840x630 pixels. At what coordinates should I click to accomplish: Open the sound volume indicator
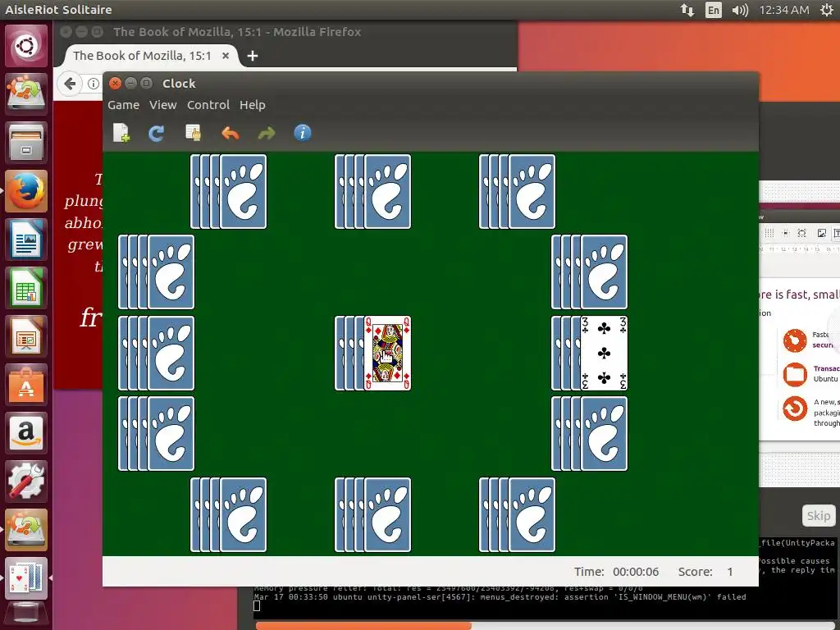click(x=740, y=10)
